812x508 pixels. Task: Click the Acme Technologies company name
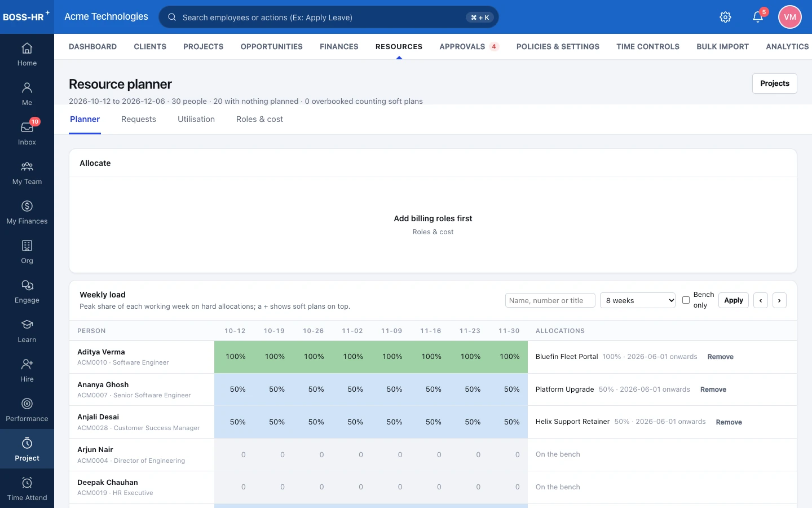[x=106, y=16]
